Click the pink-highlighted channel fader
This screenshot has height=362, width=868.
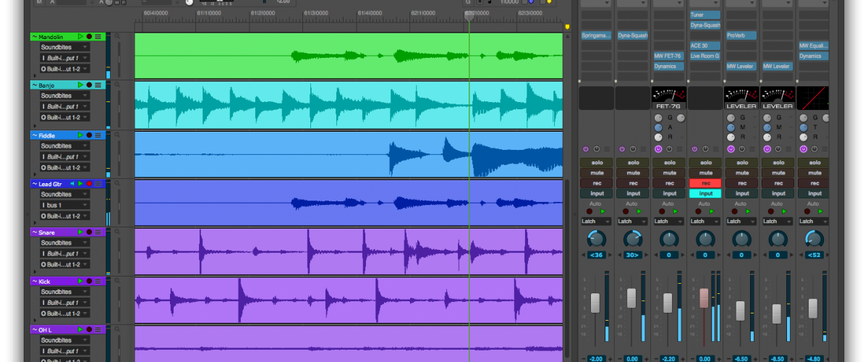coord(705,298)
